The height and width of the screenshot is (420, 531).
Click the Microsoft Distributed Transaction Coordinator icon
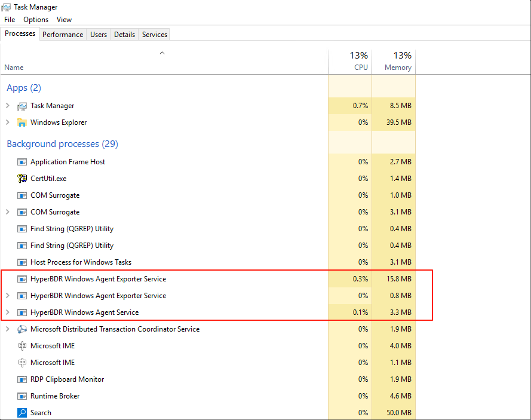[22, 329]
